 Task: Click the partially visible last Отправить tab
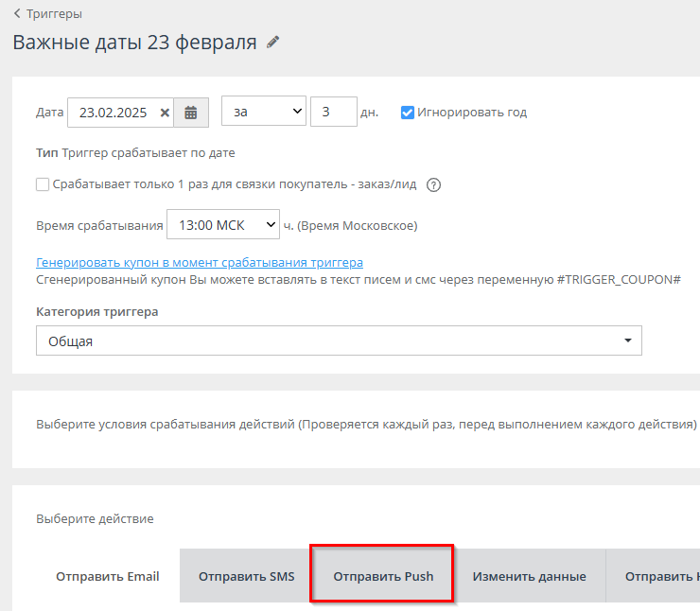pos(661,576)
